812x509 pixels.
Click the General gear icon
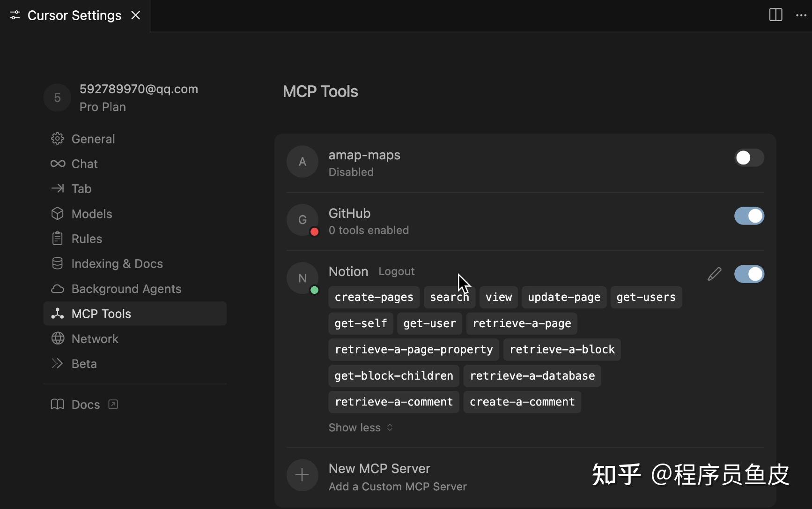pyautogui.click(x=58, y=139)
